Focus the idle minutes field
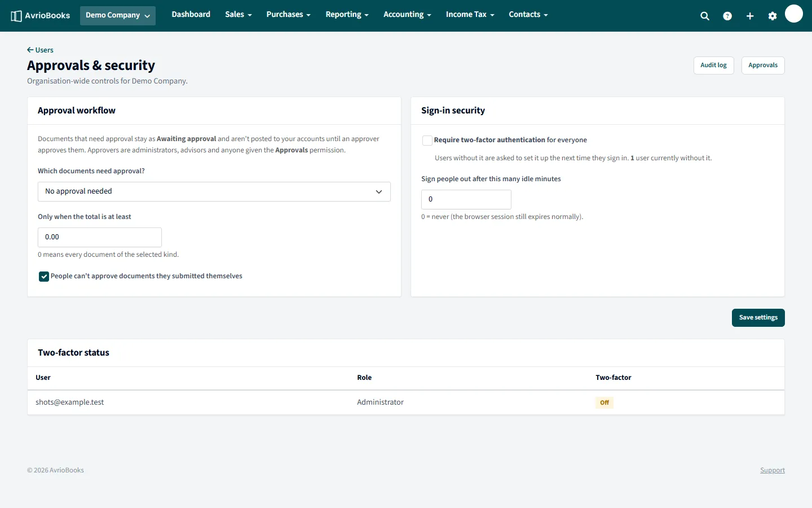 point(466,199)
